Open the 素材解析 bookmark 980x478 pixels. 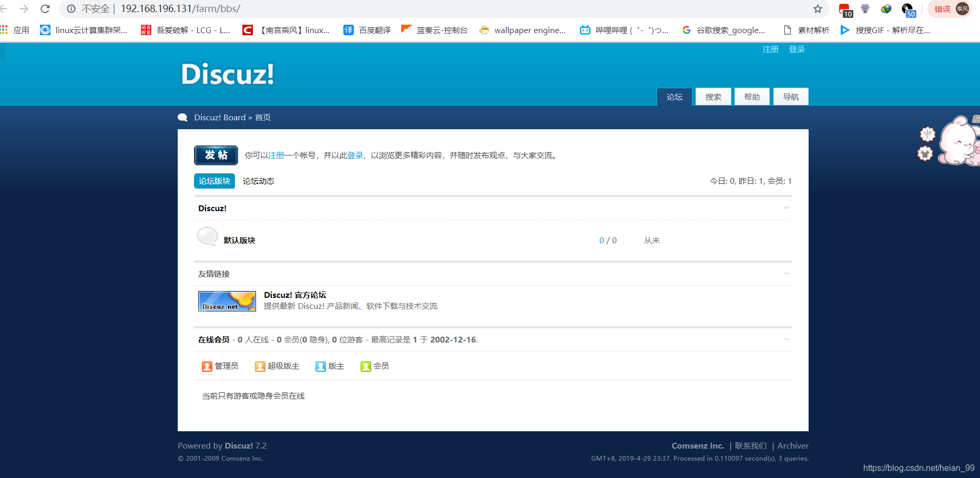click(806, 30)
